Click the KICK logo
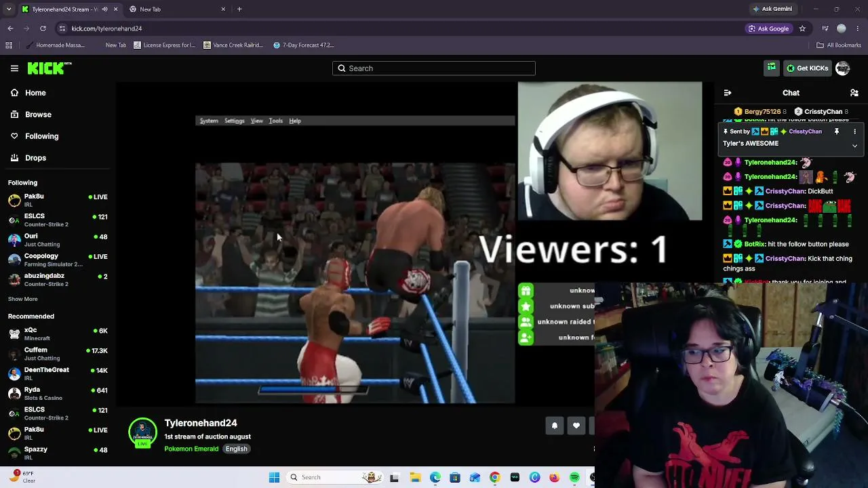 click(49, 68)
